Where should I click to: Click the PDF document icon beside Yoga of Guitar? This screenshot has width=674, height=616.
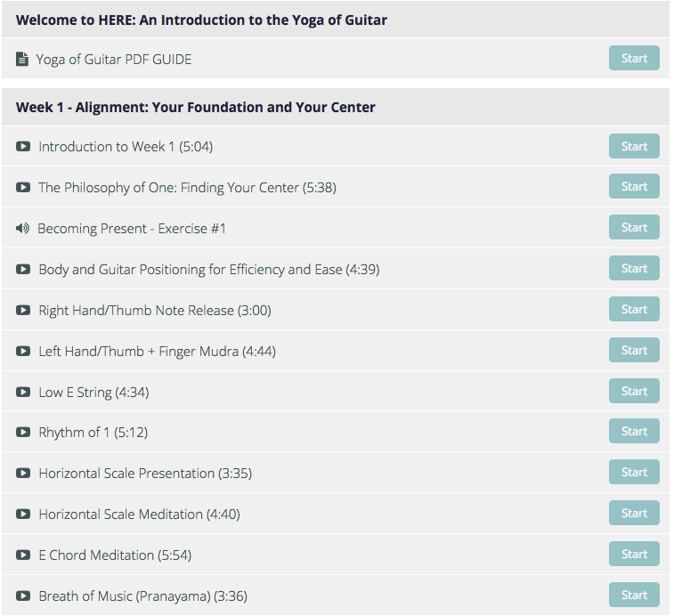[22, 60]
